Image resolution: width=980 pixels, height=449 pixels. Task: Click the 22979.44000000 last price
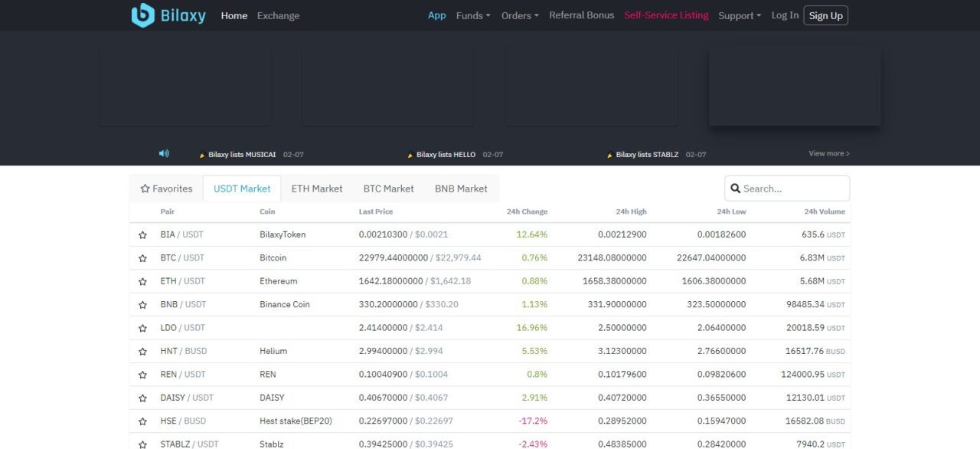tap(393, 257)
